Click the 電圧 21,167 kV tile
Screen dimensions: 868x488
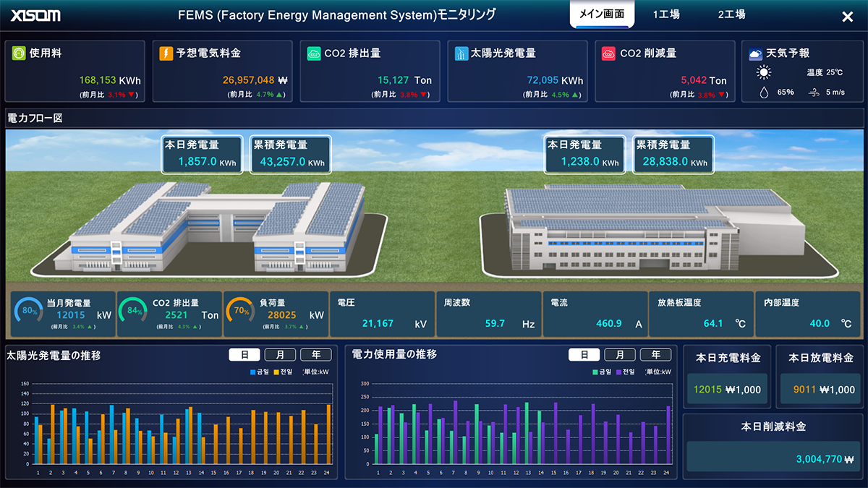point(382,314)
